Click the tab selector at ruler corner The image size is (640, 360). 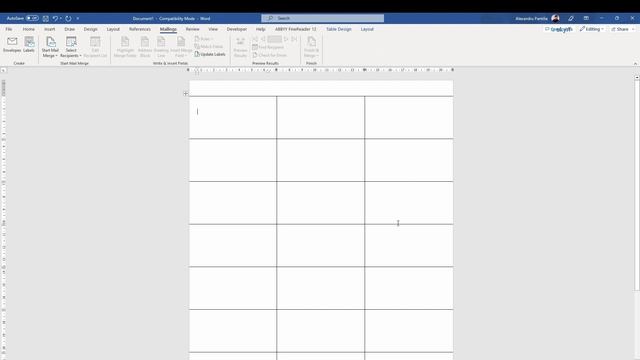pos(3,70)
